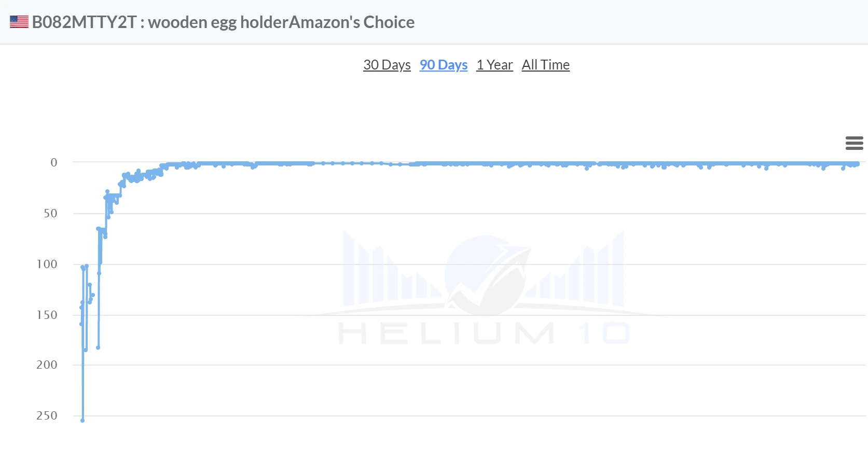Switch to the 1 Year view
868x460 pixels.
click(494, 65)
